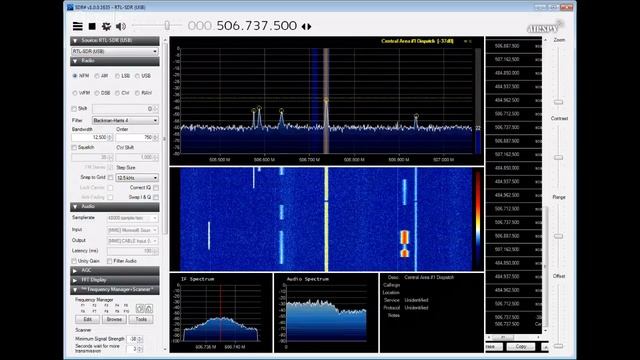Image resolution: width=640 pixels, height=360 pixels.
Task: Expand the FFT Display panel
Action: point(115,280)
